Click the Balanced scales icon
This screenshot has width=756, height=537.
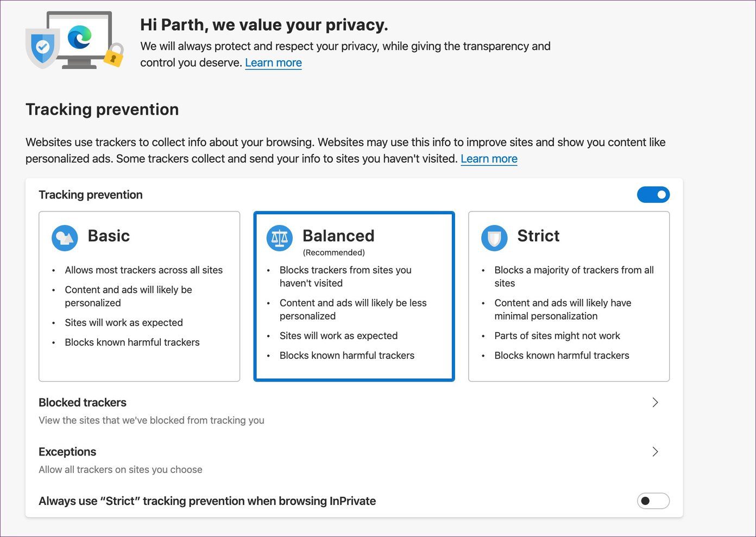pyautogui.click(x=280, y=238)
